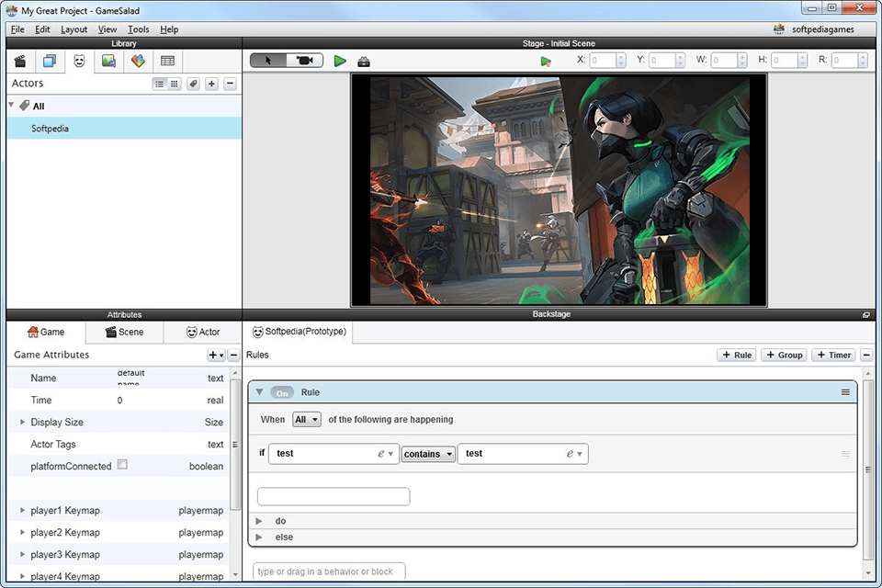Viewport: 882px width, 588px height.
Task: Click the + Rule button
Action: (735, 355)
